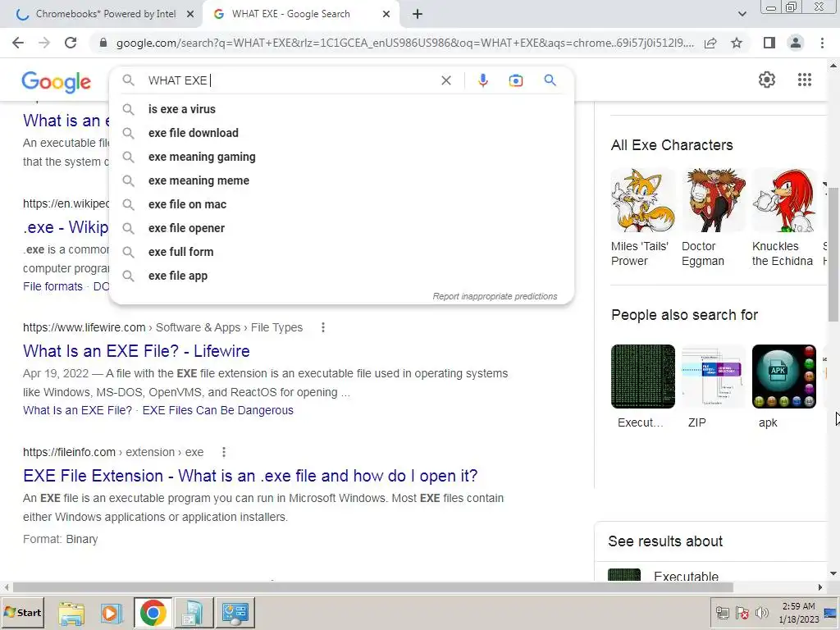The width and height of the screenshot is (840, 630).
Task: Click the padlock site info icon
Action: [x=103, y=43]
